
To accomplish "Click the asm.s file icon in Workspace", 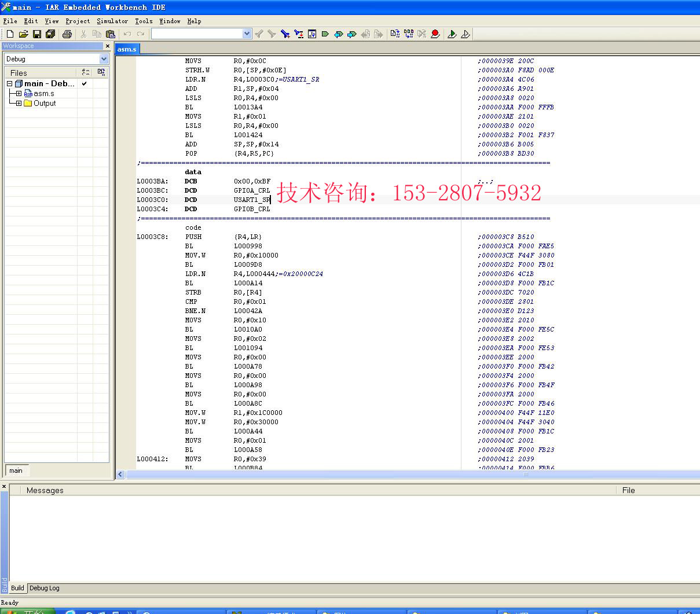I will click(x=28, y=93).
